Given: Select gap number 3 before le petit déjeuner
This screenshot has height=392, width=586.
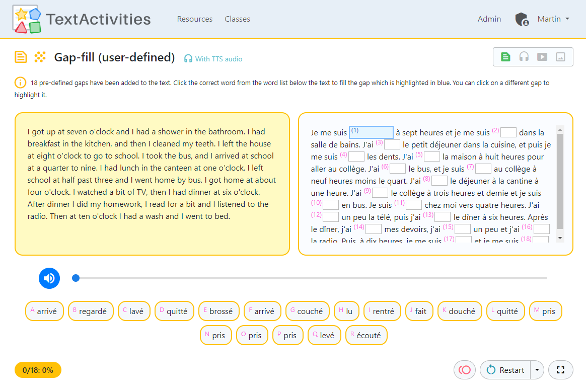Looking at the screenshot, I should pyautogui.click(x=392, y=144).
